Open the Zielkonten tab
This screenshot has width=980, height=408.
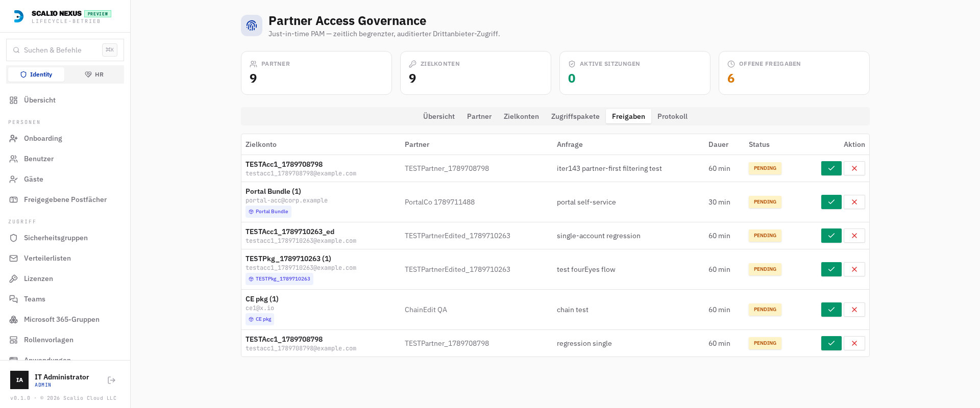521,116
